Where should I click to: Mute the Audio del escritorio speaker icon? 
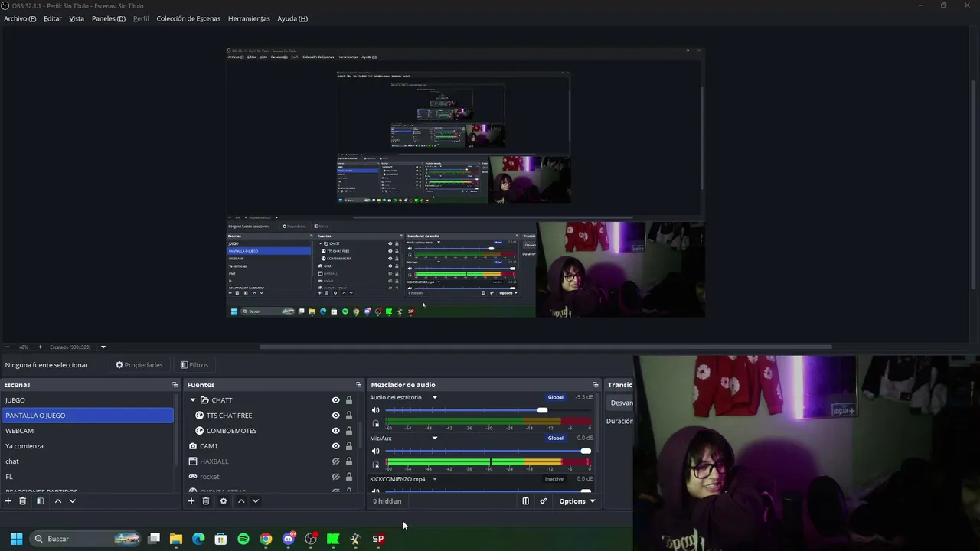[x=375, y=411]
